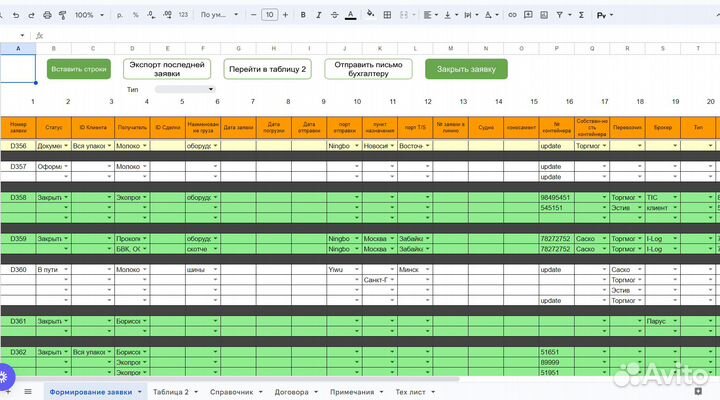Toggle strikethrough formatting
720x400 pixels.
[x=334, y=15]
